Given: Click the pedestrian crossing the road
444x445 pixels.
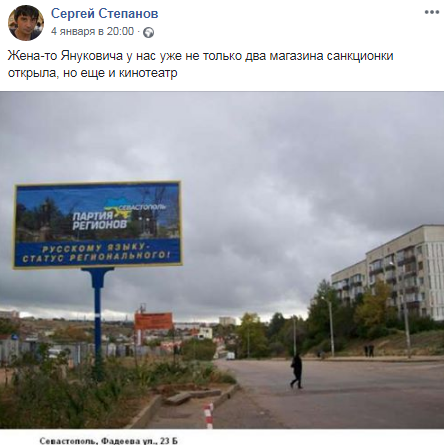Looking at the screenshot, I should pos(296,371).
